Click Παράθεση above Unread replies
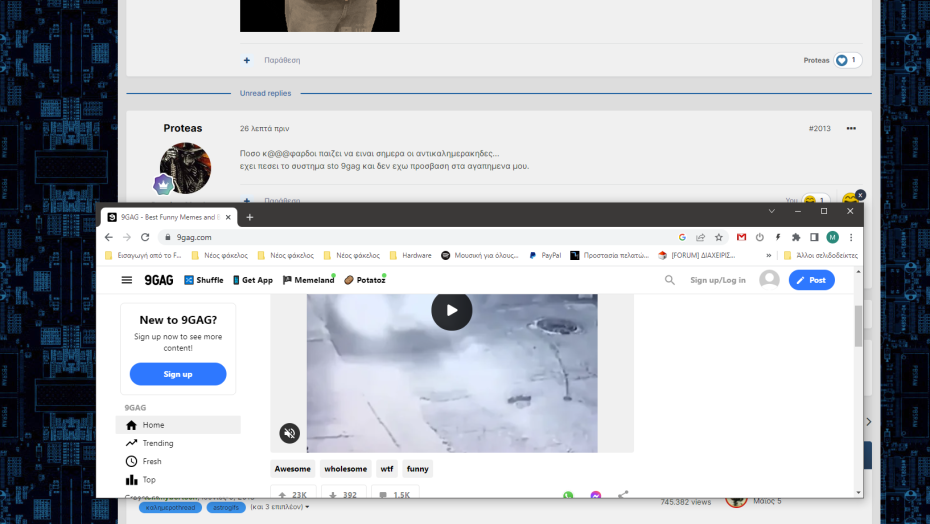 [282, 60]
